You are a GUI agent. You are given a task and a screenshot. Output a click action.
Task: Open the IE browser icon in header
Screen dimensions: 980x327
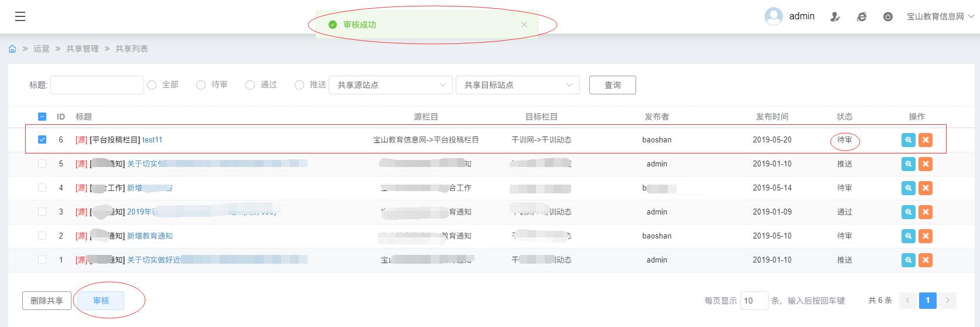tap(862, 17)
